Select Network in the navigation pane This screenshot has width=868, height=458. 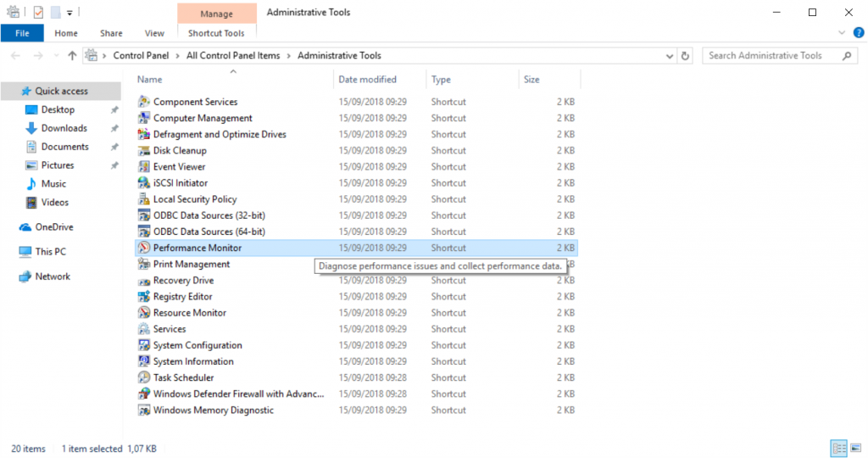pyautogui.click(x=53, y=276)
